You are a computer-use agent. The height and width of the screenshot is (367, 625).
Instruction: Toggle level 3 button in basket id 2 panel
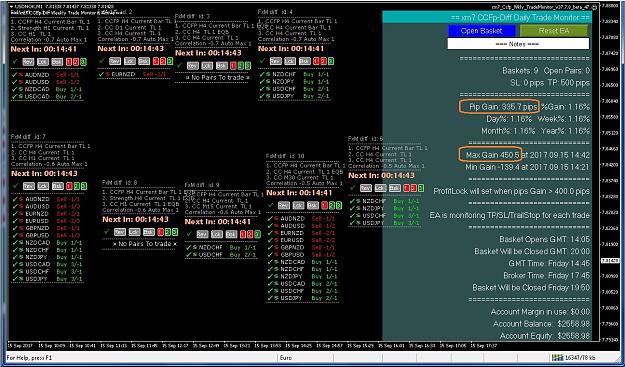coord(170,61)
